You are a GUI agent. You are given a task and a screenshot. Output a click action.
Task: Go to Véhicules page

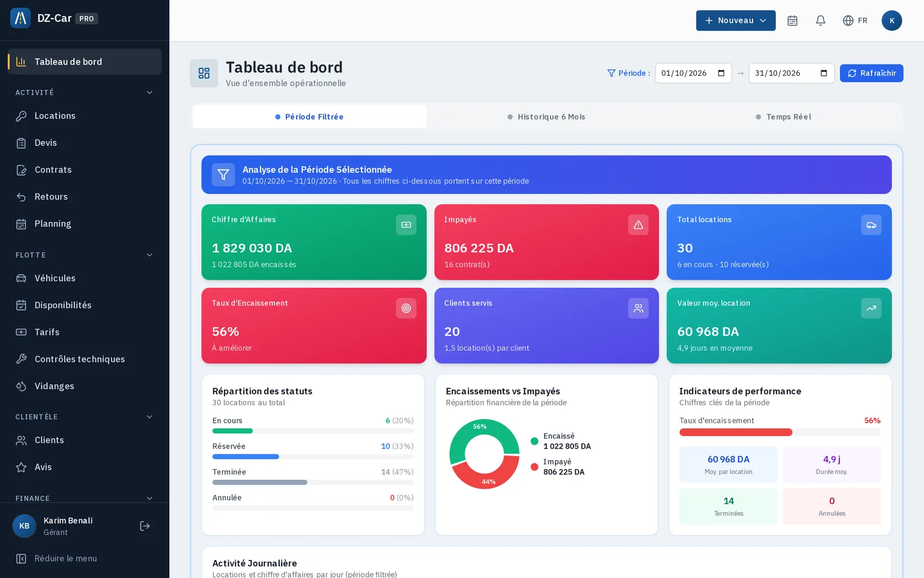tap(84, 279)
